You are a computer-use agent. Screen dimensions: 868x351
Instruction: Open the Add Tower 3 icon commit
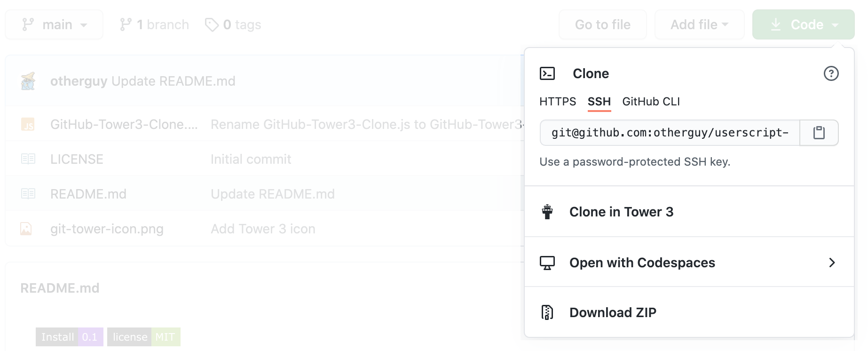click(x=263, y=229)
